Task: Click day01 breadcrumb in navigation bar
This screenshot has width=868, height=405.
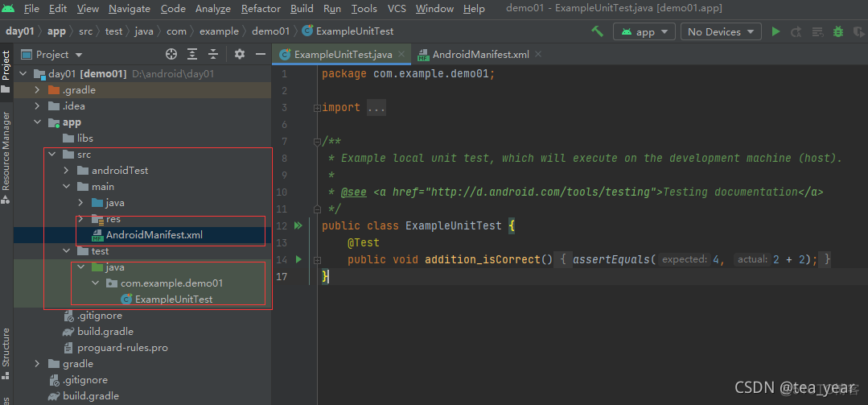Action: click(x=20, y=31)
